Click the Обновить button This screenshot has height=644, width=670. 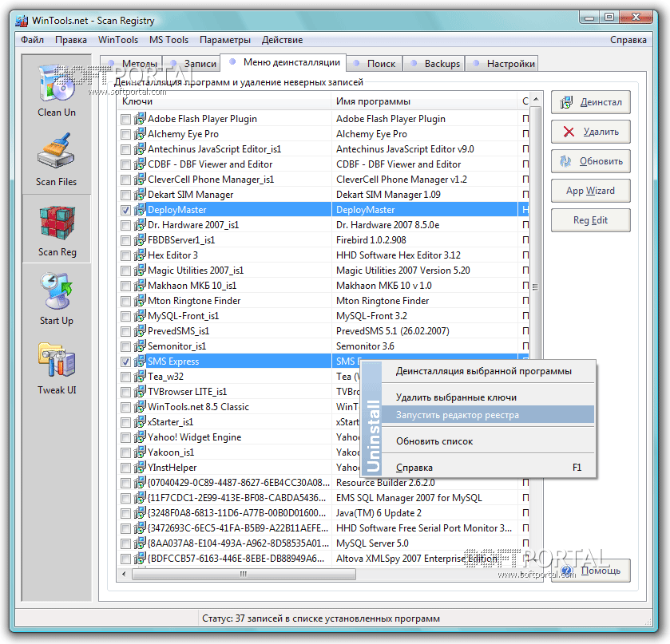(590, 161)
